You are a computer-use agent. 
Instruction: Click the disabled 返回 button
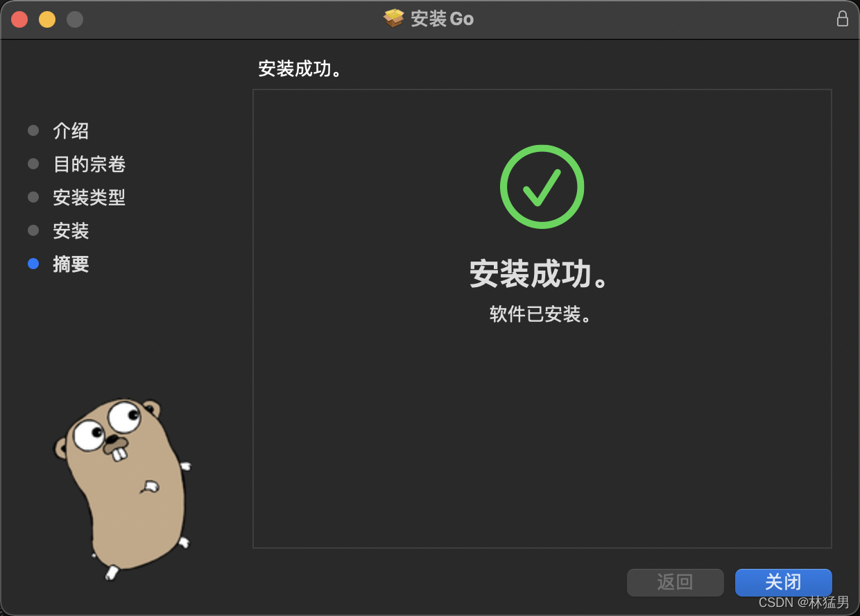point(675,583)
